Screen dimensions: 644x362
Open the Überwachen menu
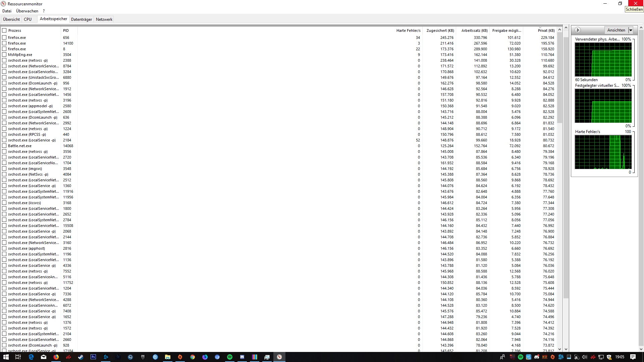pos(27,11)
